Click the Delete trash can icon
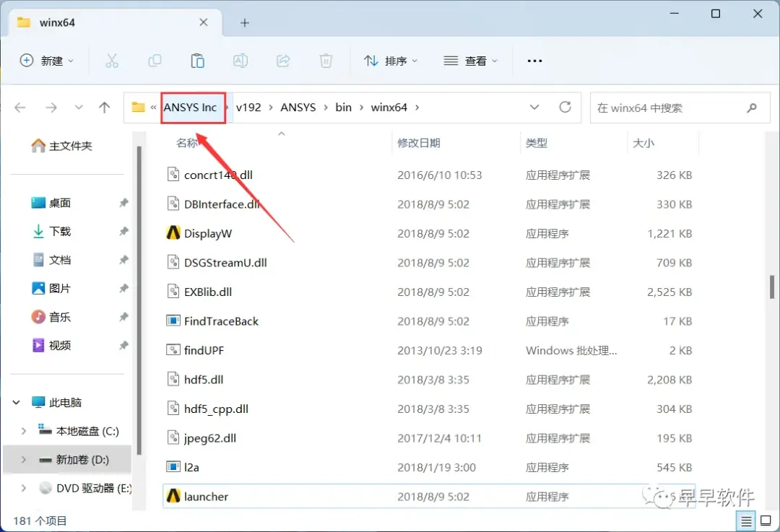780x532 pixels. (326, 61)
